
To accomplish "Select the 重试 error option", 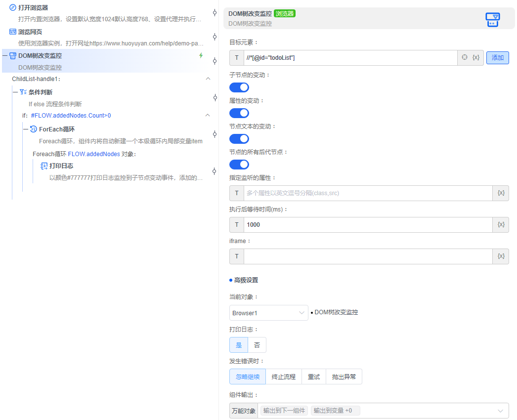I will coord(313,376).
